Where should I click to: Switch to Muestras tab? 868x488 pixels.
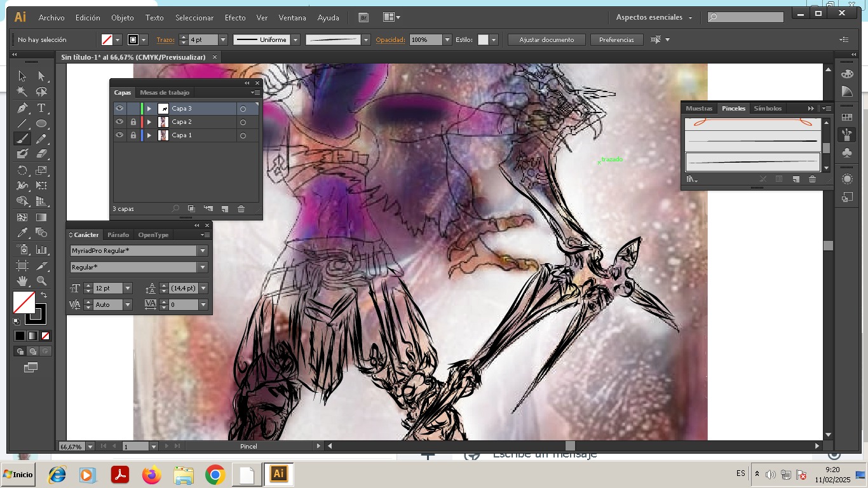699,109
